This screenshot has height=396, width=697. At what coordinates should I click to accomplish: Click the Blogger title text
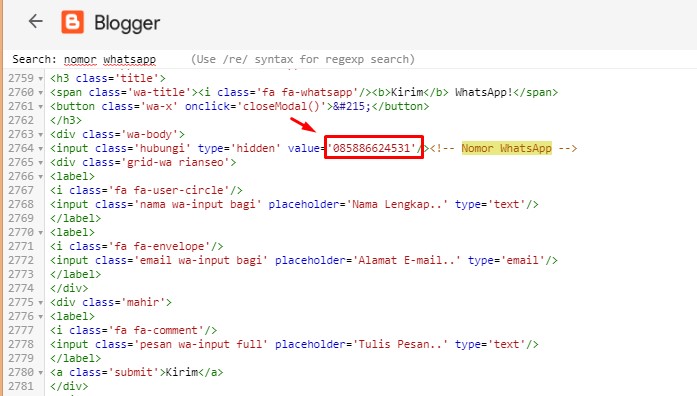pos(127,23)
